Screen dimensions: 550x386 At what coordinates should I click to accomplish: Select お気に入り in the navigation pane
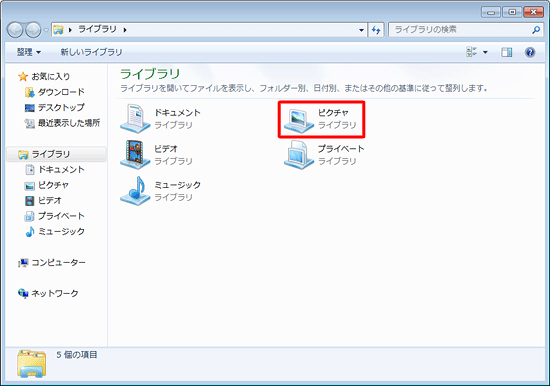coord(45,76)
